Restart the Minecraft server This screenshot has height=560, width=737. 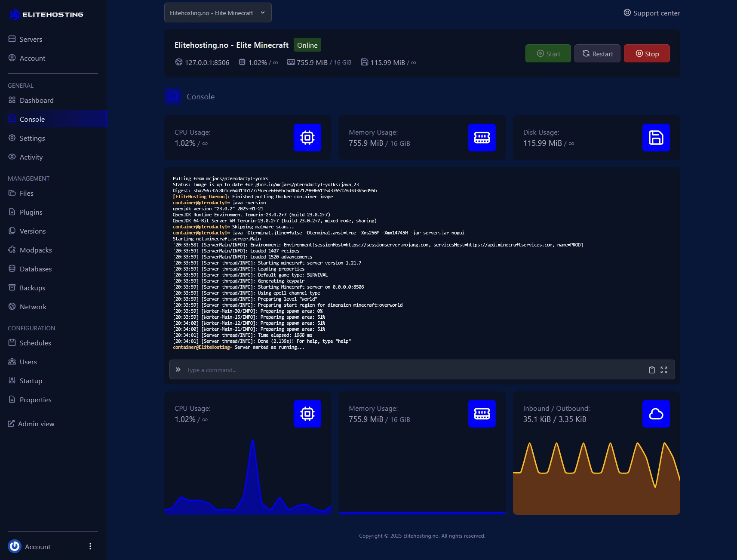click(x=597, y=53)
